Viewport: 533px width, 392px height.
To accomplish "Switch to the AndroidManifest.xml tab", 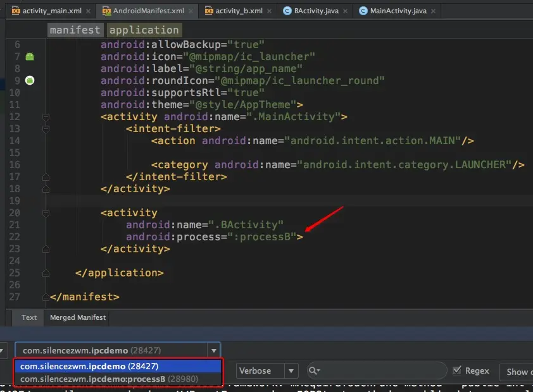I will click(x=149, y=11).
